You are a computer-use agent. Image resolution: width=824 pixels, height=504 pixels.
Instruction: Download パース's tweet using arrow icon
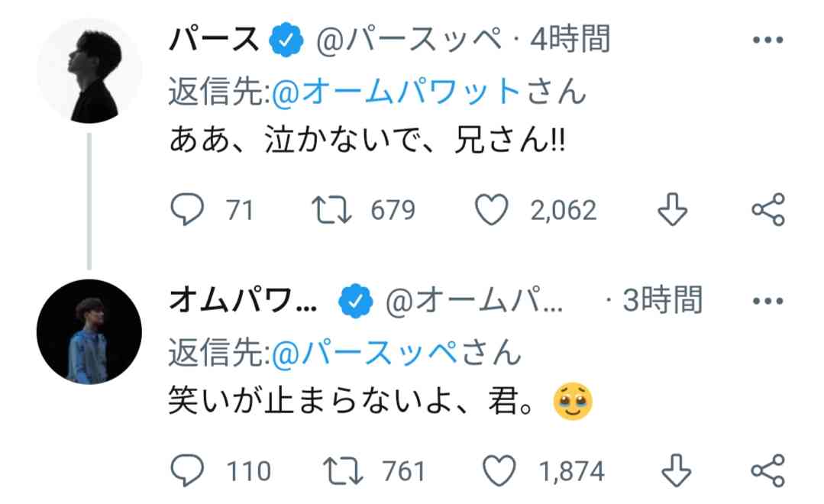click(x=672, y=210)
